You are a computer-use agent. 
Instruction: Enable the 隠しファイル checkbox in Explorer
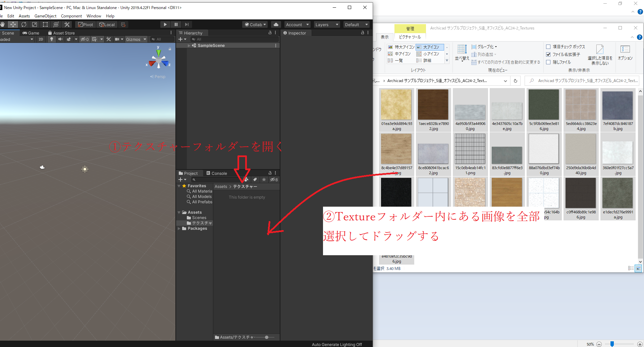tap(549, 62)
